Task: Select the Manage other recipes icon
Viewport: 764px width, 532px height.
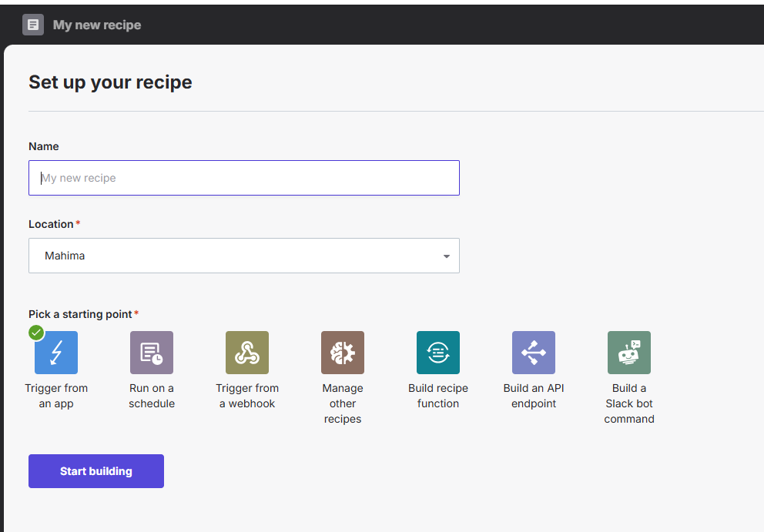Action: pos(343,353)
